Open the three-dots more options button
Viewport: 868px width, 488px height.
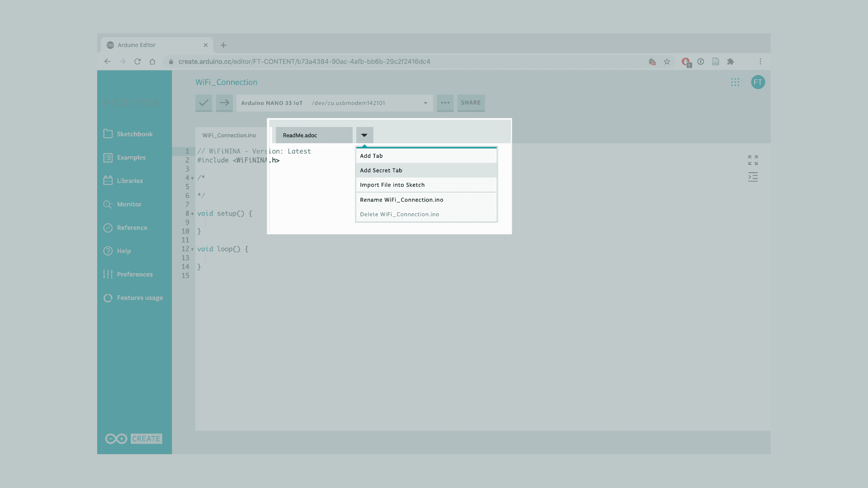[x=445, y=103]
